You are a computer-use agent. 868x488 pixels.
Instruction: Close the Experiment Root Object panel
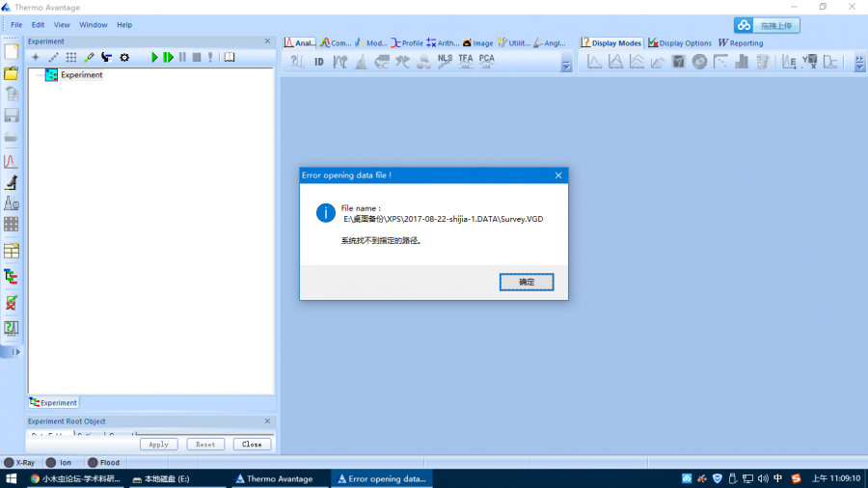coord(267,421)
